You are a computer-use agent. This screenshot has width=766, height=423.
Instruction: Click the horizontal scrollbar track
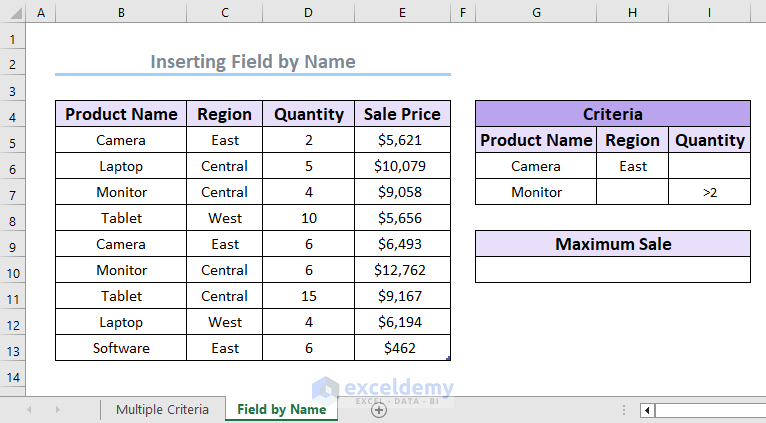click(x=710, y=410)
